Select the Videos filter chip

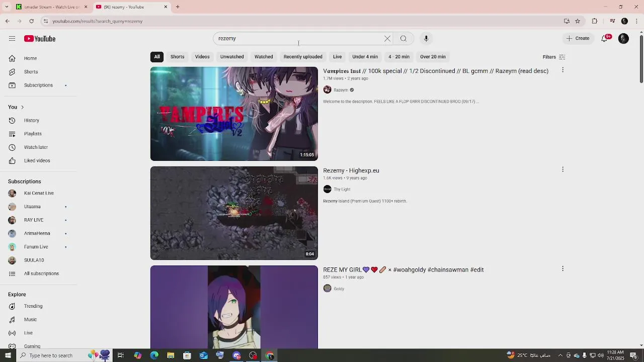[202, 57]
